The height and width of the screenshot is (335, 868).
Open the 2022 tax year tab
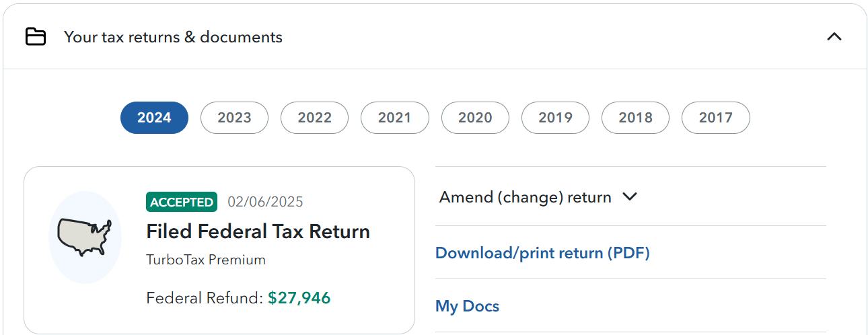(x=314, y=118)
